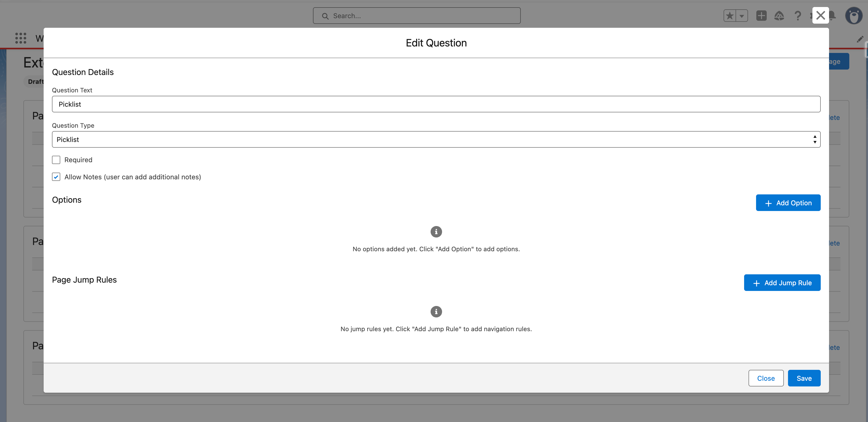Screen dimensions: 868x422
Task: Open the Question Type dropdown
Action: 436,139
